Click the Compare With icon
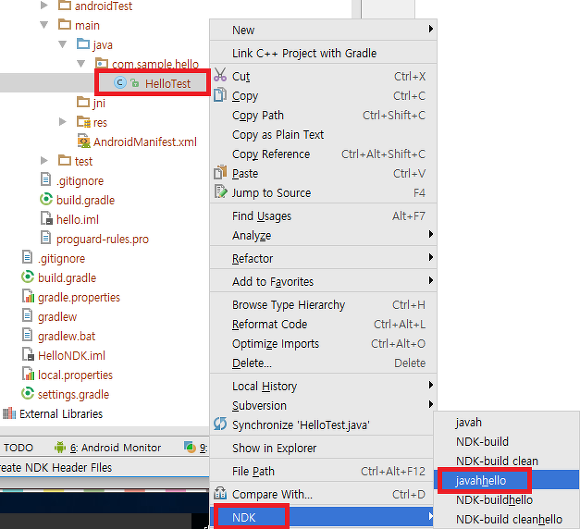 pos(220,493)
